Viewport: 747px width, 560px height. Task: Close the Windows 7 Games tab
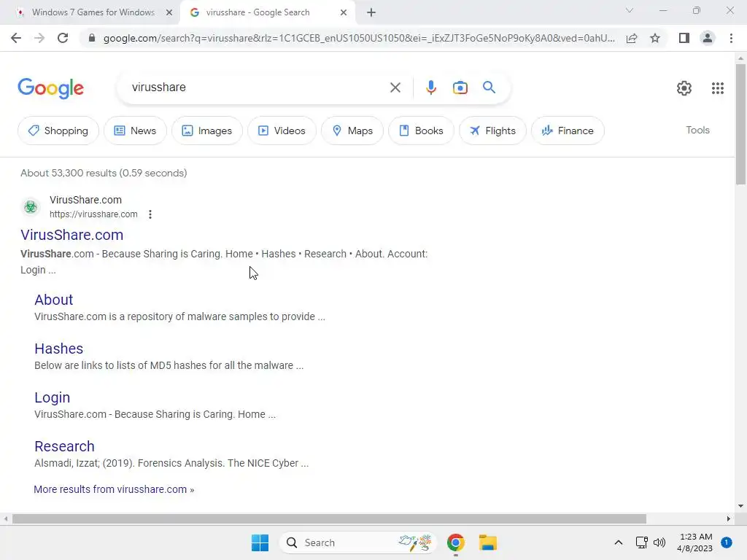[x=169, y=13]
